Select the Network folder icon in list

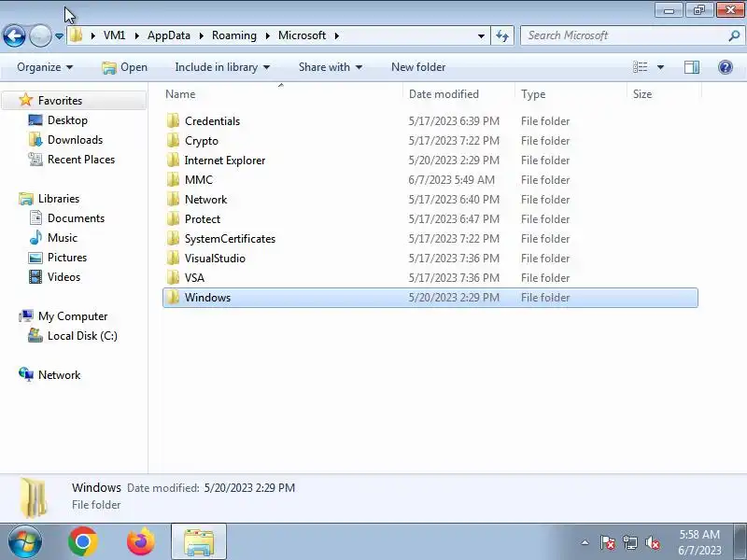[174, 199]
